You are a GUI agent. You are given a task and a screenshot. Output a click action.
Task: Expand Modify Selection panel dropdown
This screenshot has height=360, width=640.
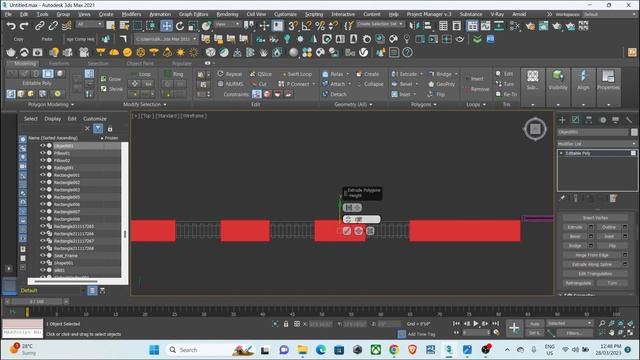click(x=165, y=105)
